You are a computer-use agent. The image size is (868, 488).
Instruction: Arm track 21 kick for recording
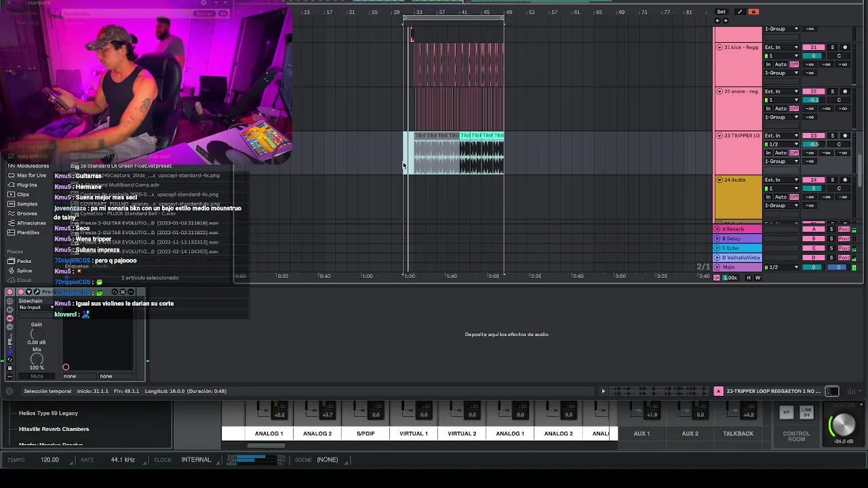coord(845,47)
